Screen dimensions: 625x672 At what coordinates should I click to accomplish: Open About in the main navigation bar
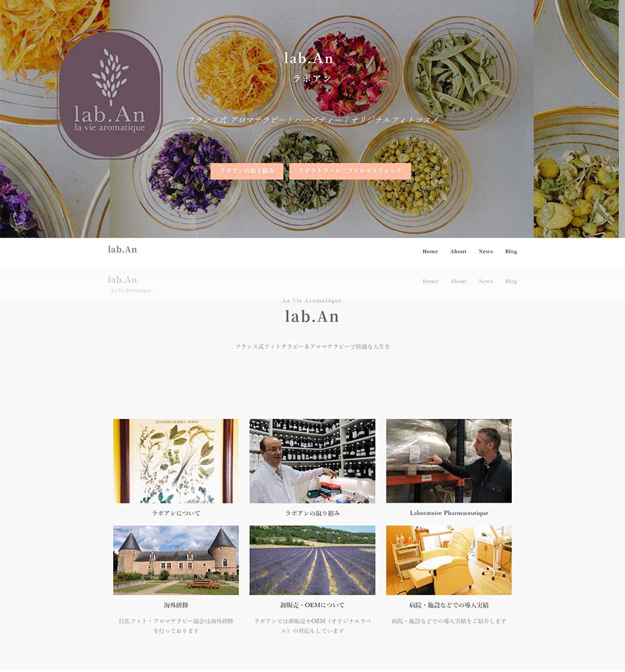coord(458,251)
